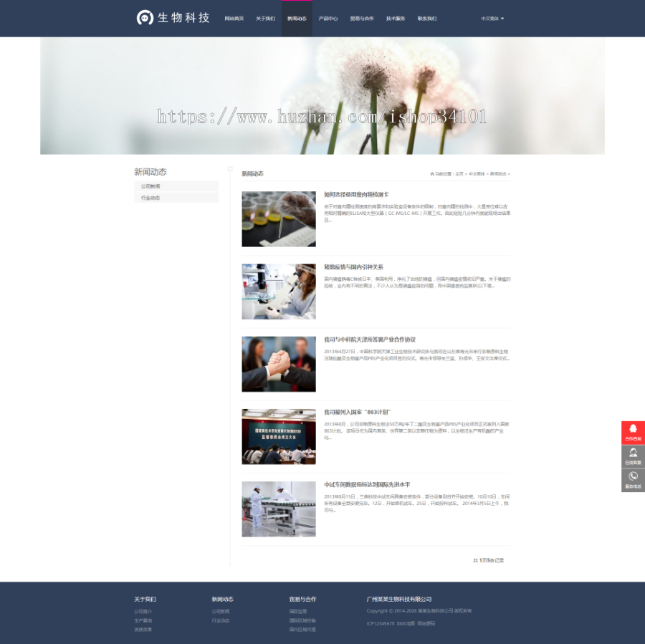This screenshot has height=644, width=645.
Task: Open 产品中心 in the navigation bar
Action: point(328,19)
